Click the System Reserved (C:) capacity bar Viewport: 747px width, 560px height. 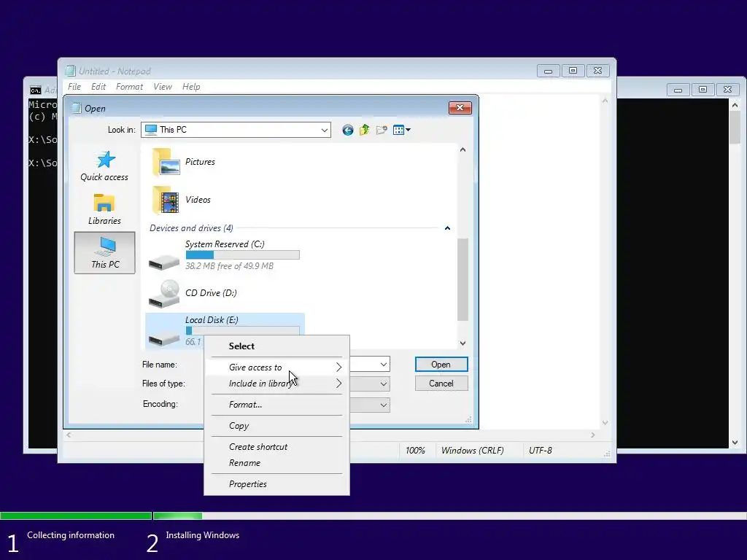(242, 254)
